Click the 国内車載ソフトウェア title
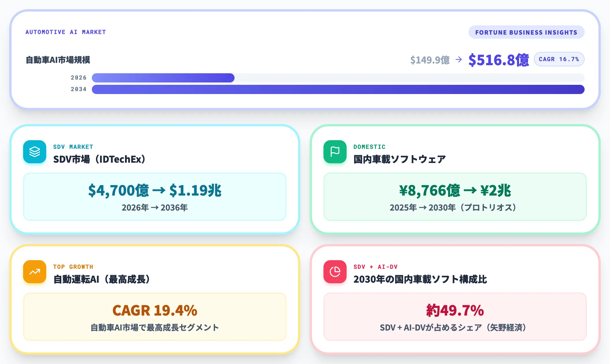The image size is (610, 364). point(400,159)
